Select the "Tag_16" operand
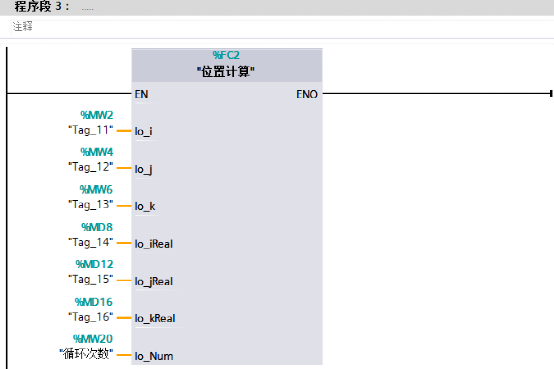 tap(91, 317)
